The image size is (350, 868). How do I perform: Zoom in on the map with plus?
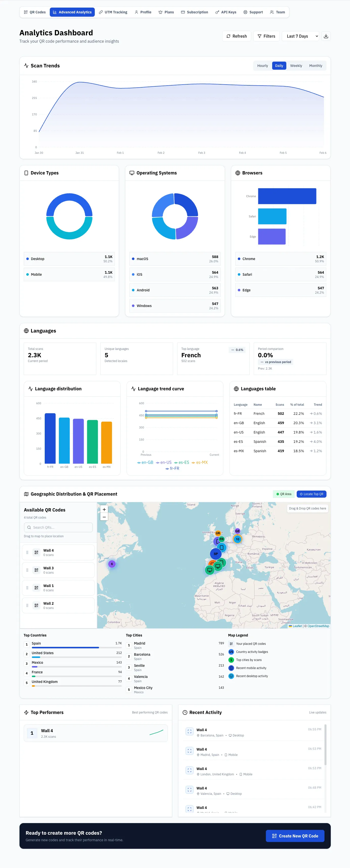pyautogui.click(x=104, y=509)
